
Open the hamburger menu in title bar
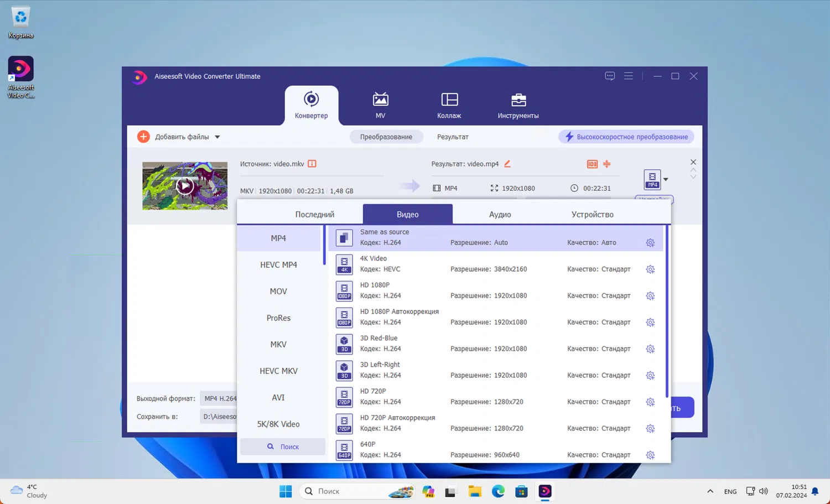(x=629, y=76)
